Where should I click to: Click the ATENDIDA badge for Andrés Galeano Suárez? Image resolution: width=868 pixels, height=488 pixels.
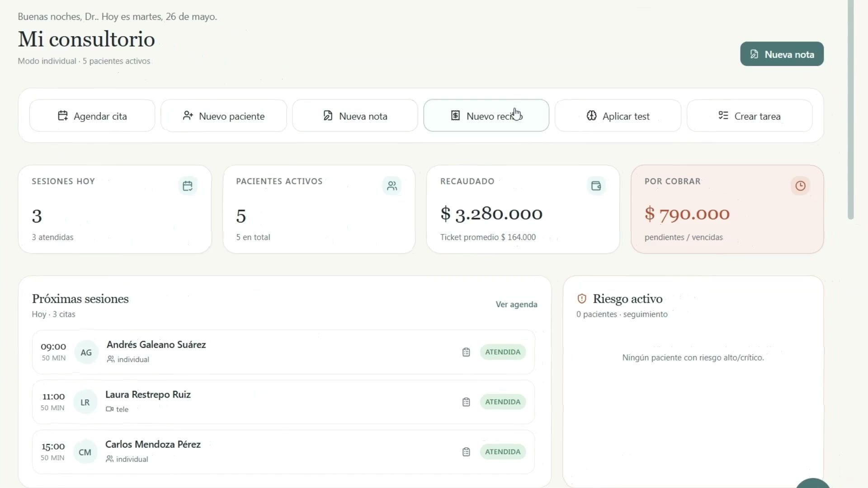[503, 352]
